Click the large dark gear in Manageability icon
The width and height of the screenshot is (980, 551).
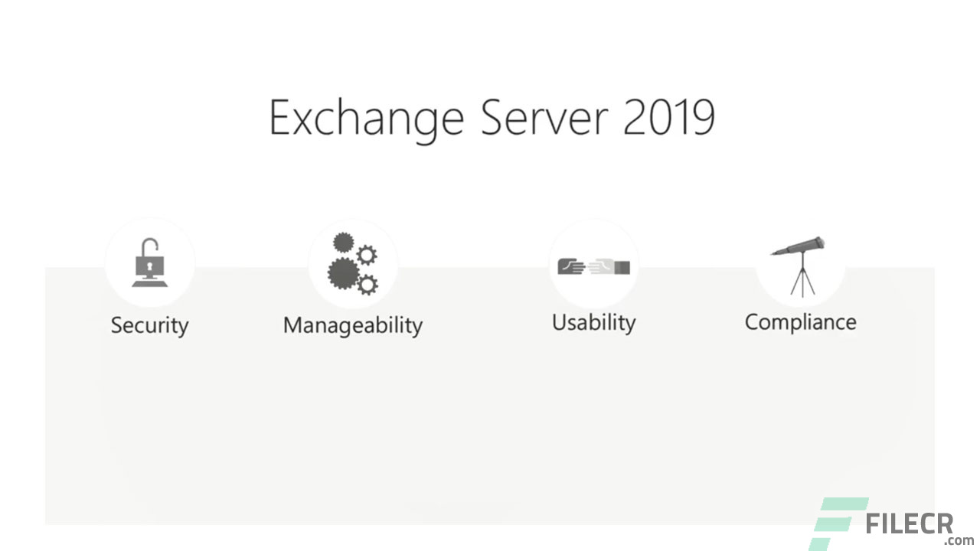pyautogui.click(x=343, y=272)
